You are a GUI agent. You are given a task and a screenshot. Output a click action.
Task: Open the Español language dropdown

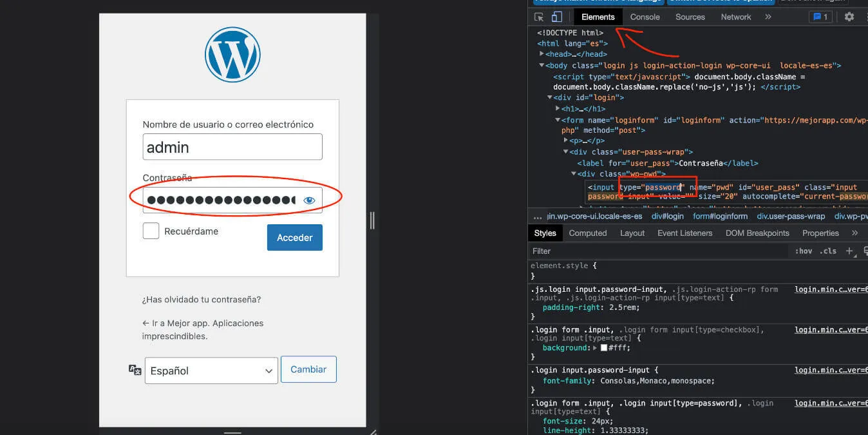pyautogui.click(x=211, y=370)
